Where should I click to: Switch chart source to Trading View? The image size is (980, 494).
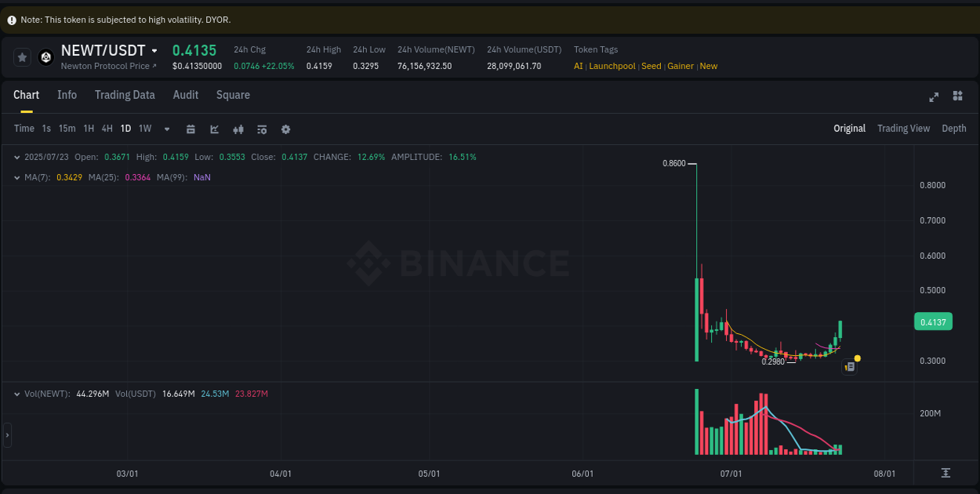(x=903, y=128)
